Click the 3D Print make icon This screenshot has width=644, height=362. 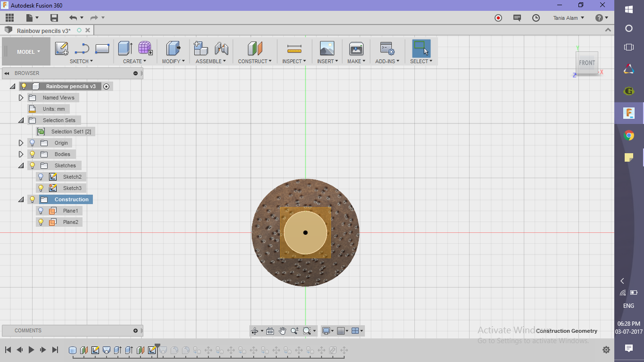pos(356,49)
